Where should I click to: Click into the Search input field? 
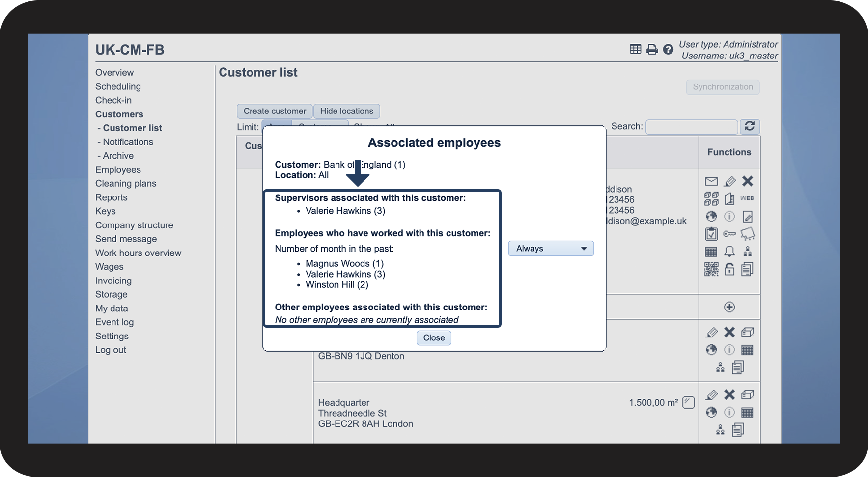(x=692, y=127)
